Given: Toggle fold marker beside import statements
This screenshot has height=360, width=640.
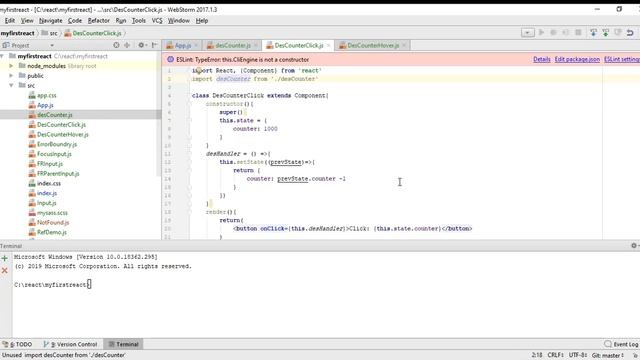Looking at the screenshot, I should click(x=189, y=71).
